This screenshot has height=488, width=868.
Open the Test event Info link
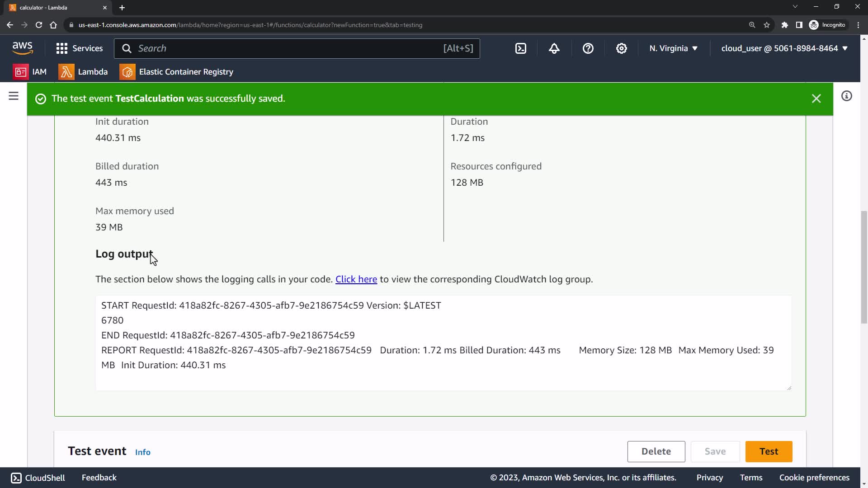pyautogui.click(x=142, y=452)
